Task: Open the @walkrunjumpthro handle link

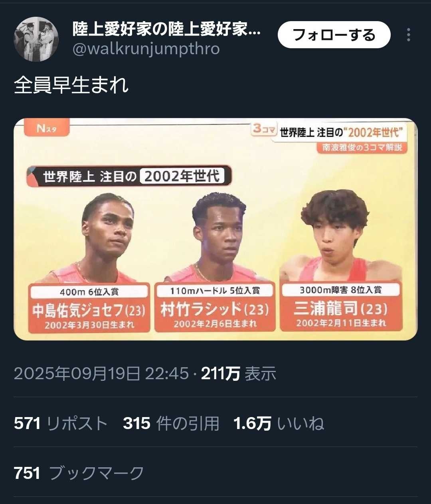Action: (146, 49)
